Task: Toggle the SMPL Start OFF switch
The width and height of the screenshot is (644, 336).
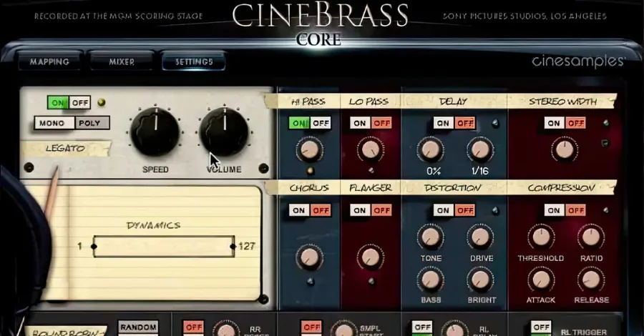Action: (311, 327)
